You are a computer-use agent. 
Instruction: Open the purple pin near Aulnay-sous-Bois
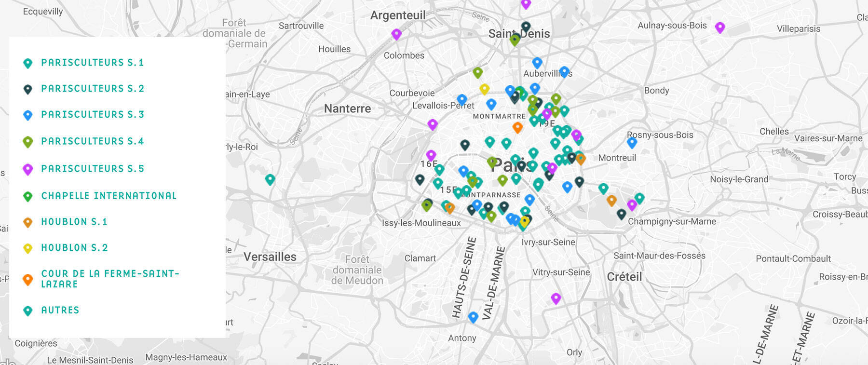(x=720, y=27)
